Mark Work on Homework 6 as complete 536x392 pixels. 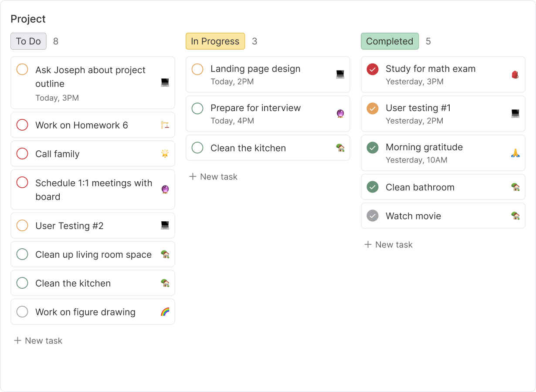pos(22,125)
